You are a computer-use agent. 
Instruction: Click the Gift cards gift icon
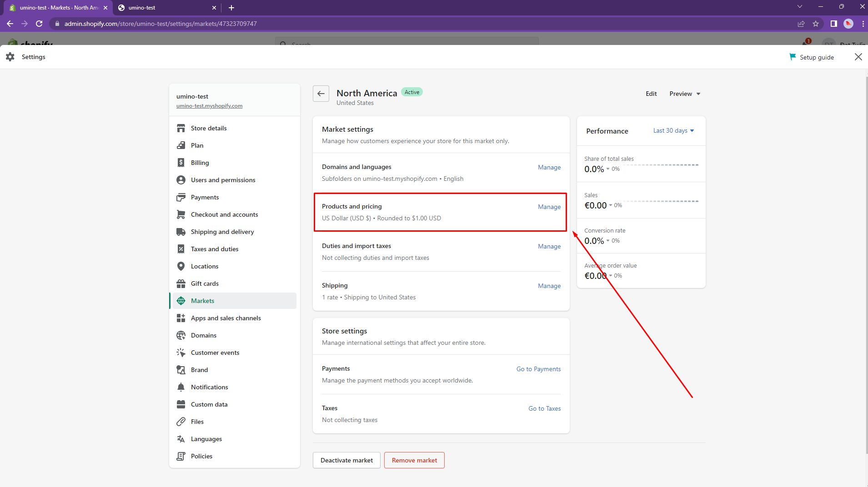(x=181, y=283)
